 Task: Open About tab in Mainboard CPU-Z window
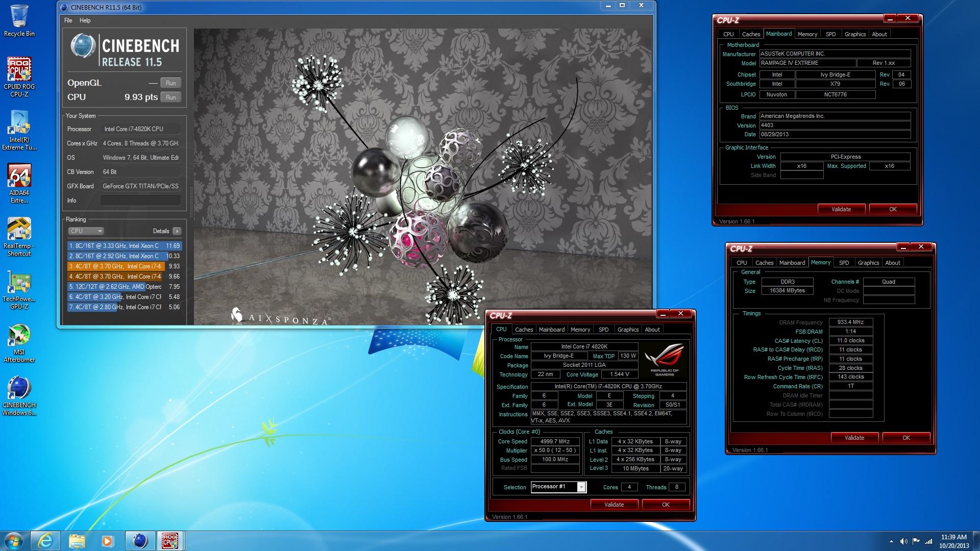tap(879, 34)
